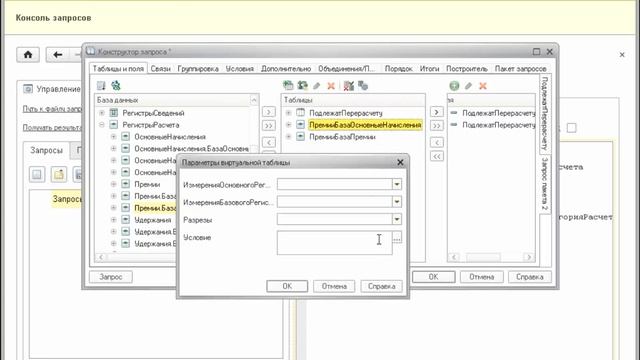The height and width of the screenshot is (360, 640).
Task: Click left scroll arrow under База данных list
Action: click(101, 257)
